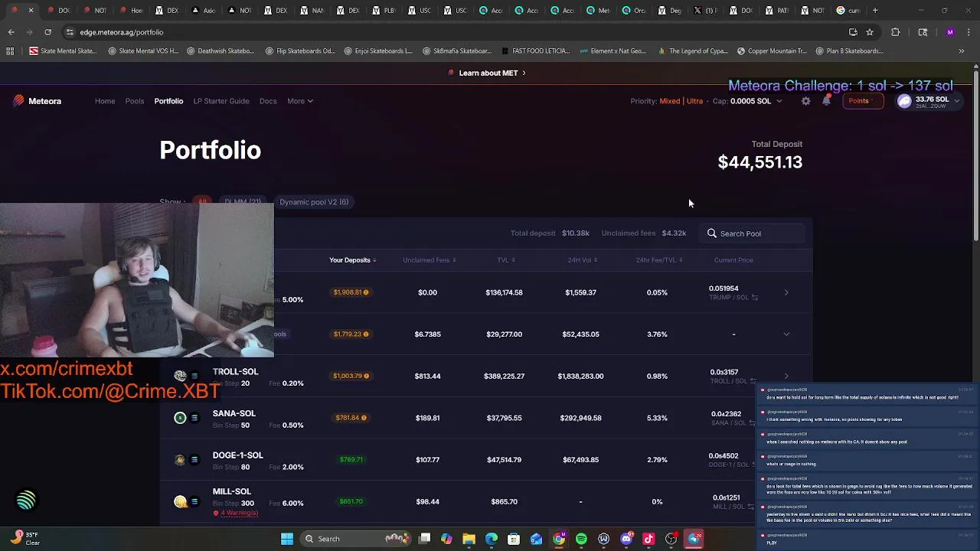Open Discord from the taskbar

[x=626, y=539]
